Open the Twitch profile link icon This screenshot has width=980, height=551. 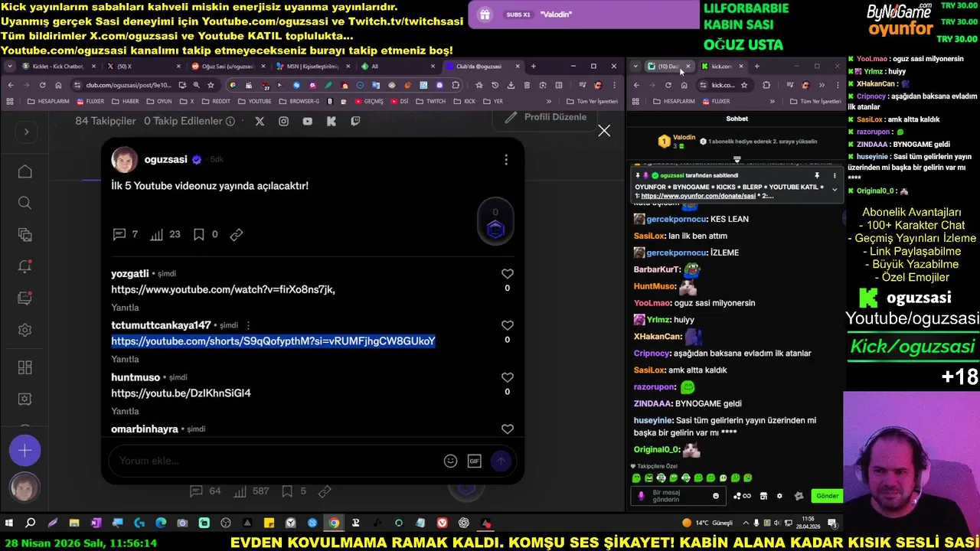click(355, 121)
